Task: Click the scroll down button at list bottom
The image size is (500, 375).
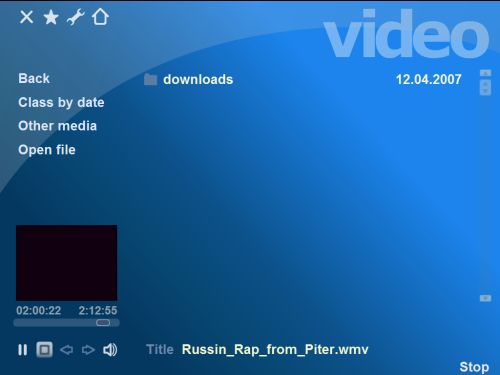Action: click(485, 298)
